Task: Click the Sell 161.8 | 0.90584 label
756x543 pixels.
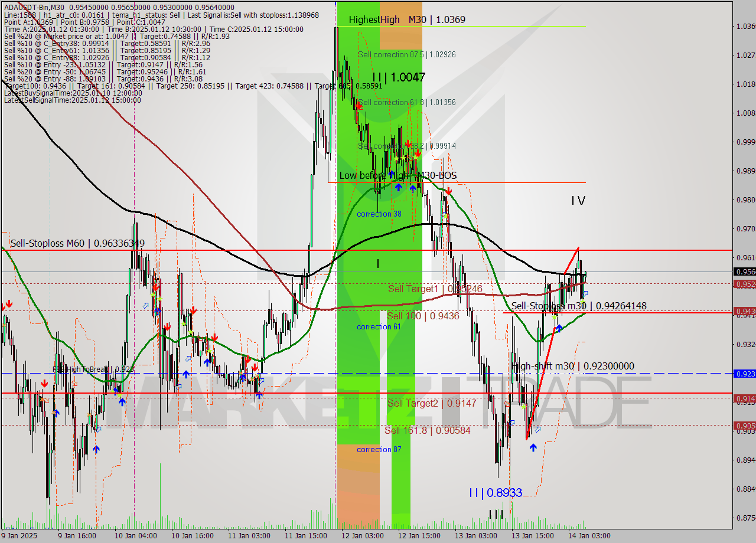Action: tap(428, 430)
